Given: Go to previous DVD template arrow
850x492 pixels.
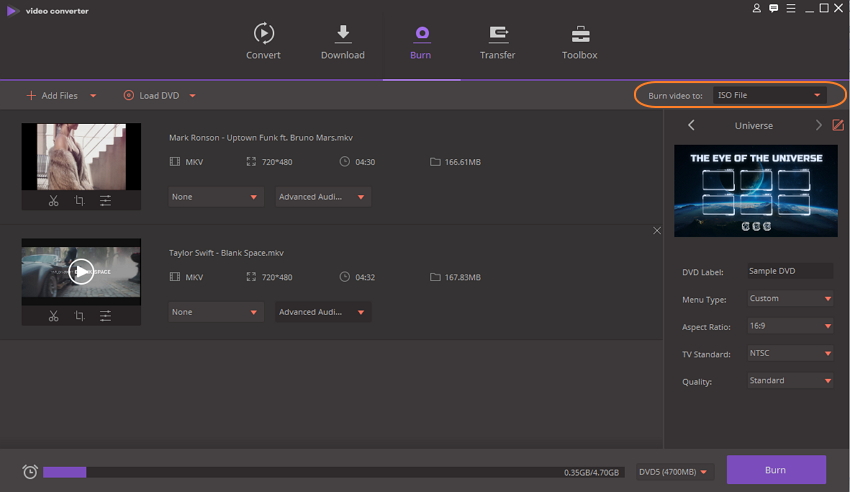Looking at the screenshot, I should (691, 125).
